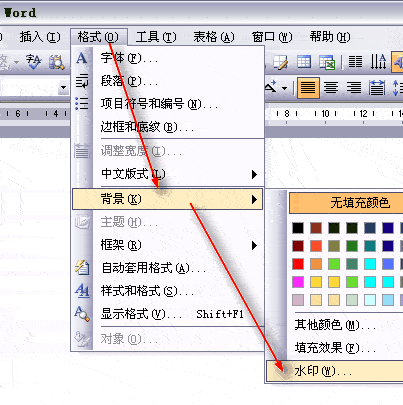Click the Bullets and Numbering list icon
The width and height of the screenshot is (403, 405).
82,104
